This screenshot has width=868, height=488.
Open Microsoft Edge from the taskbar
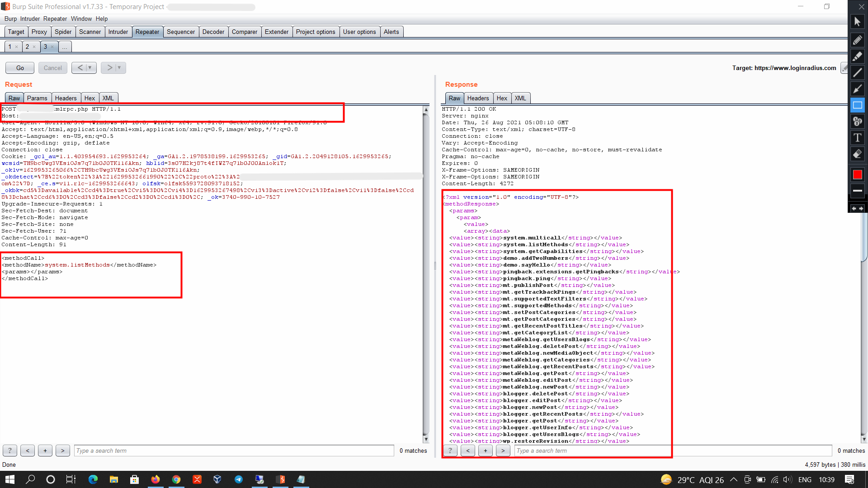click(x=93, y=479)
